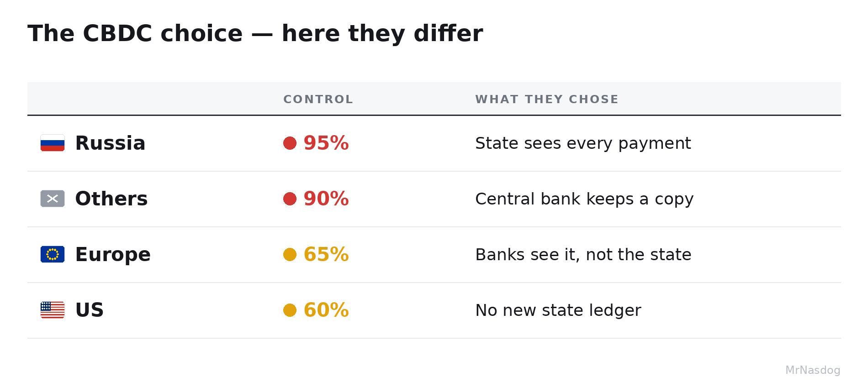Click the Russia row label

pyautogui.click(x=110, y=143)
